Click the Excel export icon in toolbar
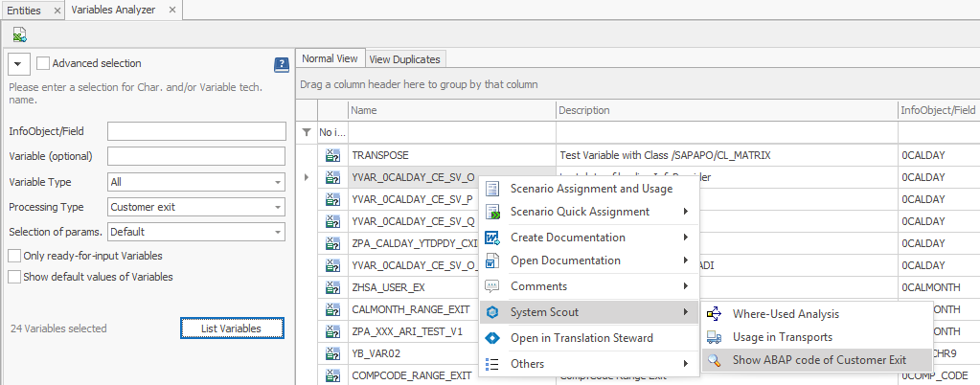980x385 pixels. (x=19, y=34)
